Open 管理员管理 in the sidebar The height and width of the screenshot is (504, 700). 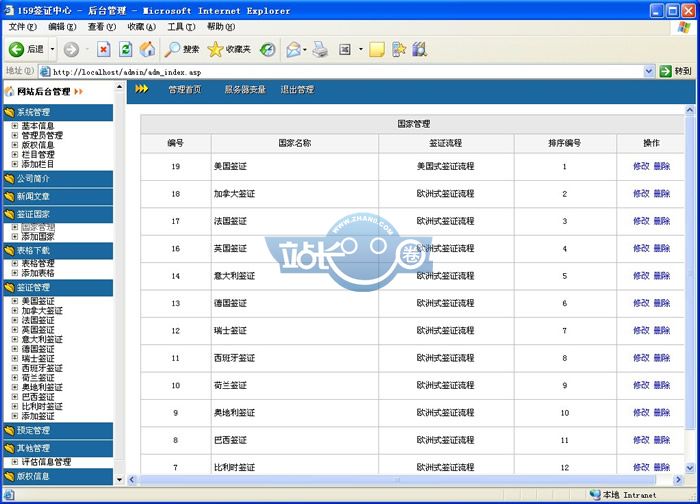click(42, 135)
